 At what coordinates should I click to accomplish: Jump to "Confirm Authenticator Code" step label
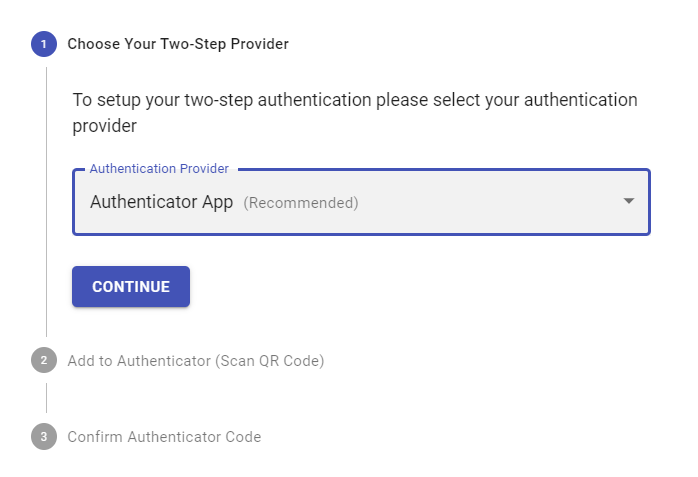(x=164, y=437)
